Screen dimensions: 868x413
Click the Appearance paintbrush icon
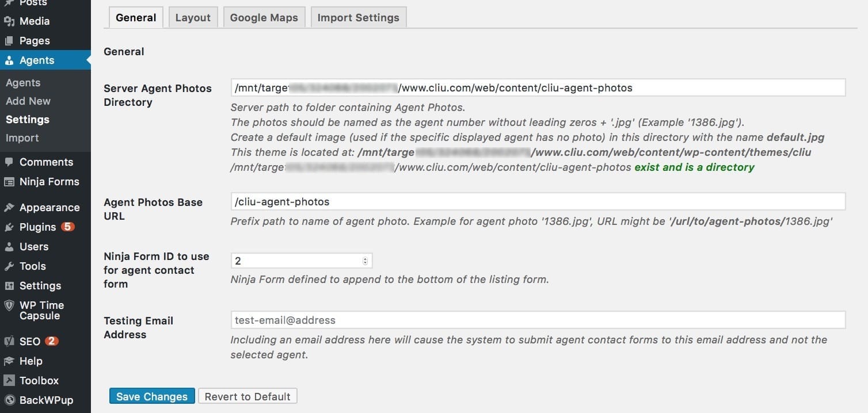[9, 208]
